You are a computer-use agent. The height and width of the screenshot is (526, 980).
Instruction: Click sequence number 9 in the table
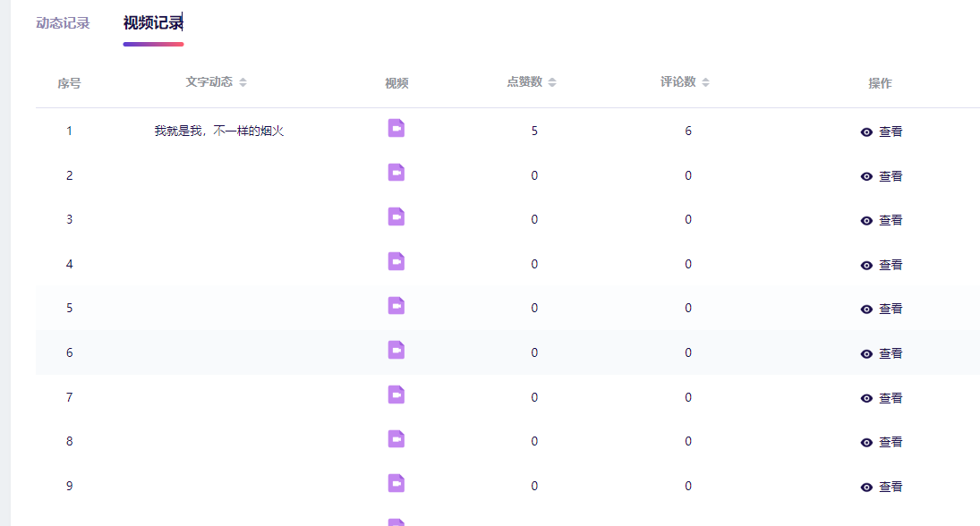[x=70, y=486]
